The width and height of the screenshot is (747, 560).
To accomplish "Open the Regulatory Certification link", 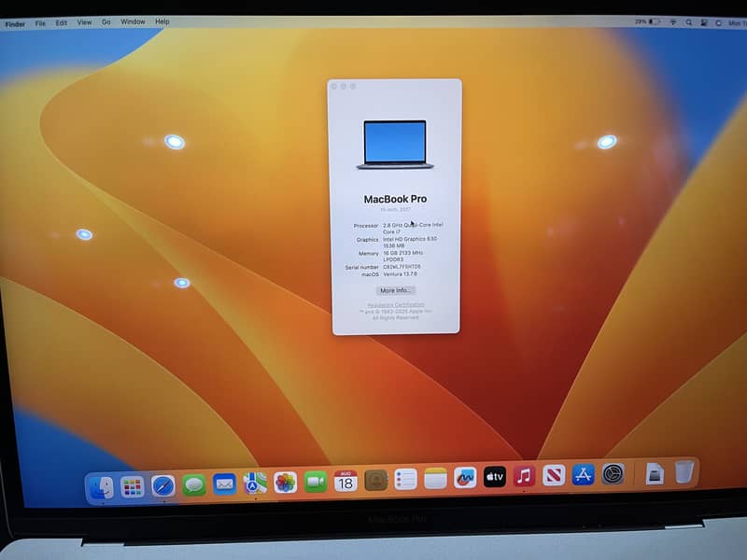I will (396, 304).
